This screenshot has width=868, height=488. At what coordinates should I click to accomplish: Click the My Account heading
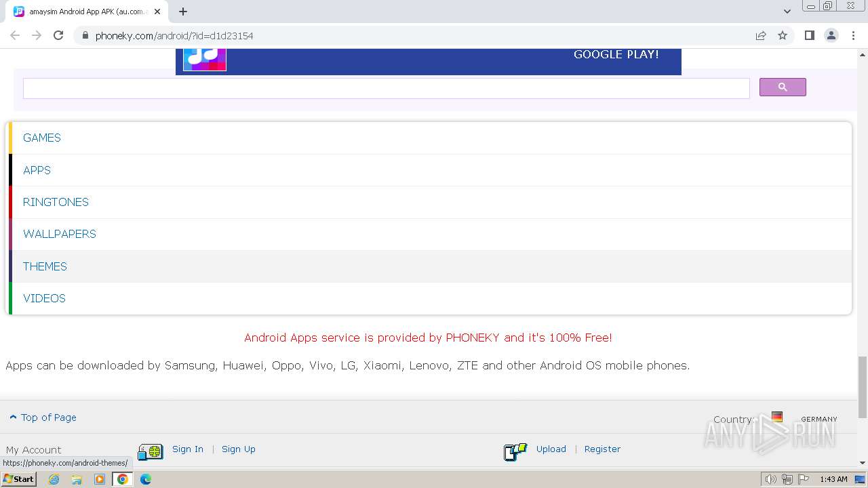[x=33, y=450]
